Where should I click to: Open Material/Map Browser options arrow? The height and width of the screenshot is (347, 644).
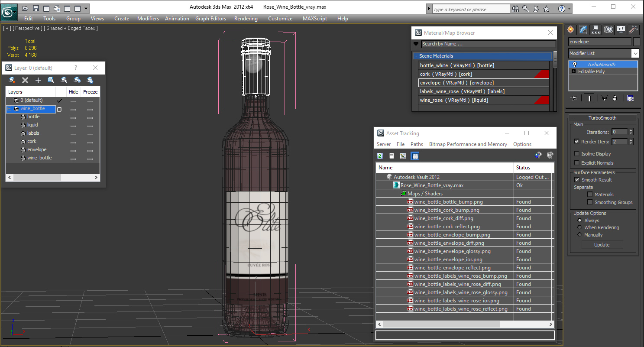pos(416,44)
